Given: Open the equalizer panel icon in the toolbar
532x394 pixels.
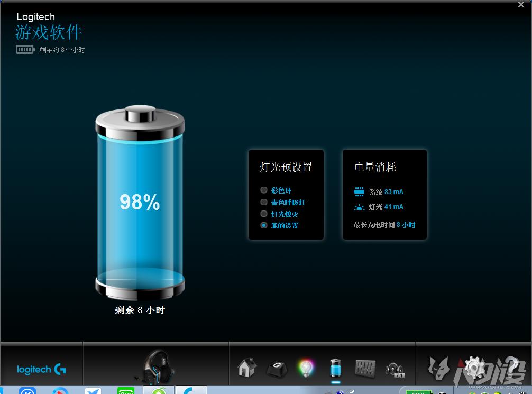Looking at the screenshot, I should click(x=365, y=368).
